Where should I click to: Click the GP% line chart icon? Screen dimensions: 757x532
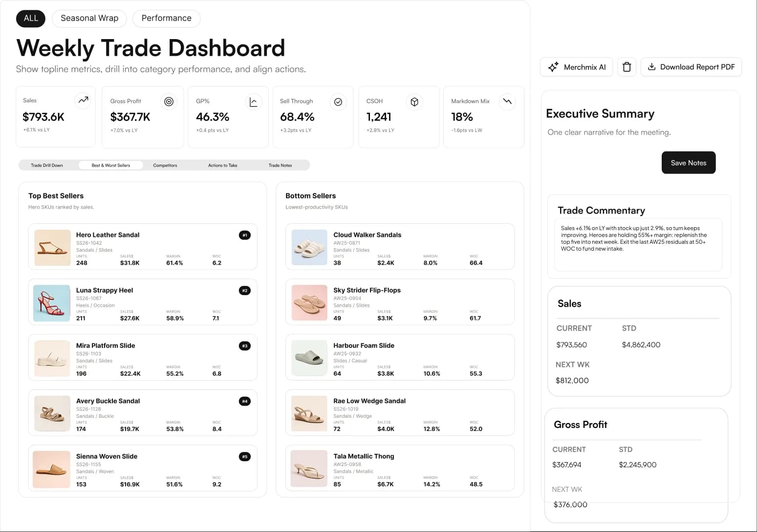[253, 102]
